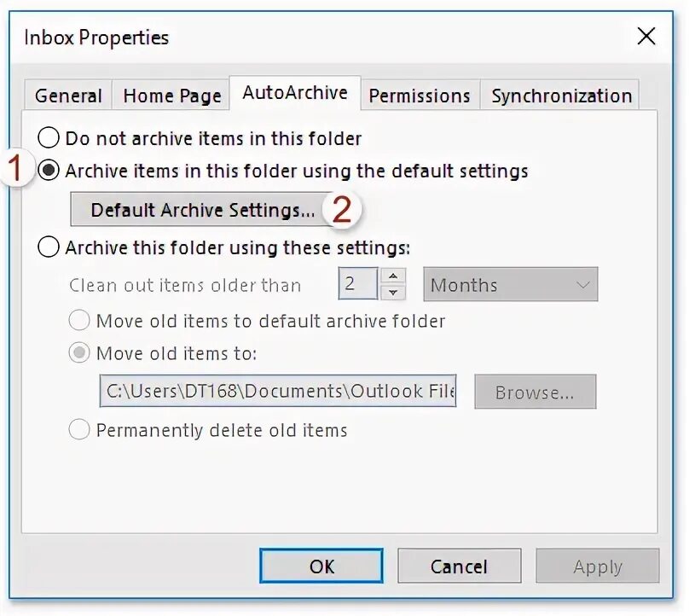Click the clean out age number field

click(357, 283)
